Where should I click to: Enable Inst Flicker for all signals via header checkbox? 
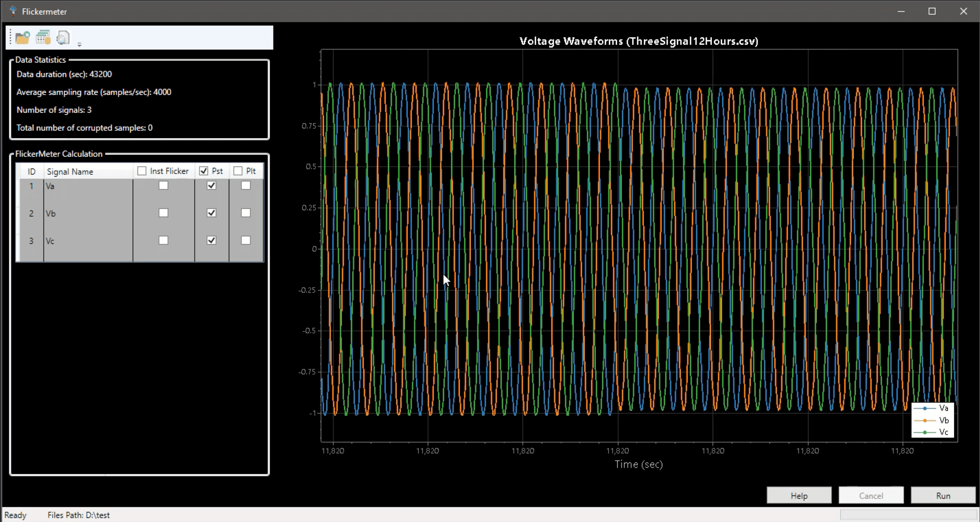141,171
